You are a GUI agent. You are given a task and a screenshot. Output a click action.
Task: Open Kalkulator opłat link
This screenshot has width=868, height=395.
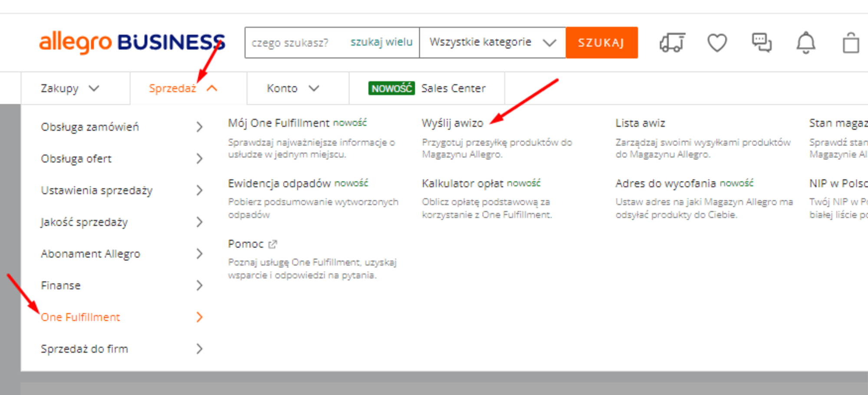(463, 183)
